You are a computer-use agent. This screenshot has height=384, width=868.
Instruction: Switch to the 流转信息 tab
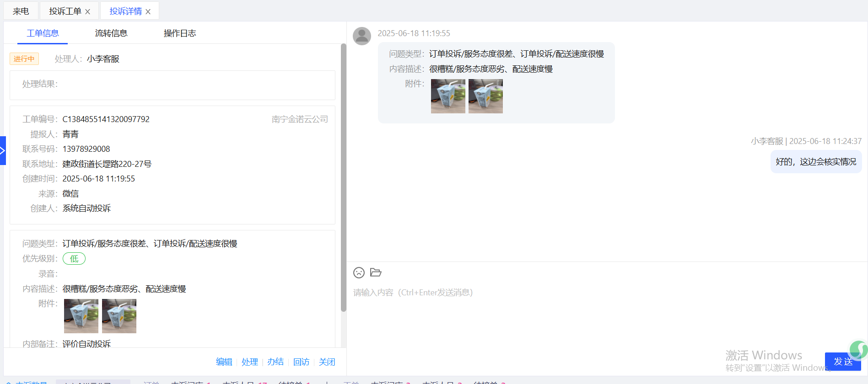coord(111,33)
